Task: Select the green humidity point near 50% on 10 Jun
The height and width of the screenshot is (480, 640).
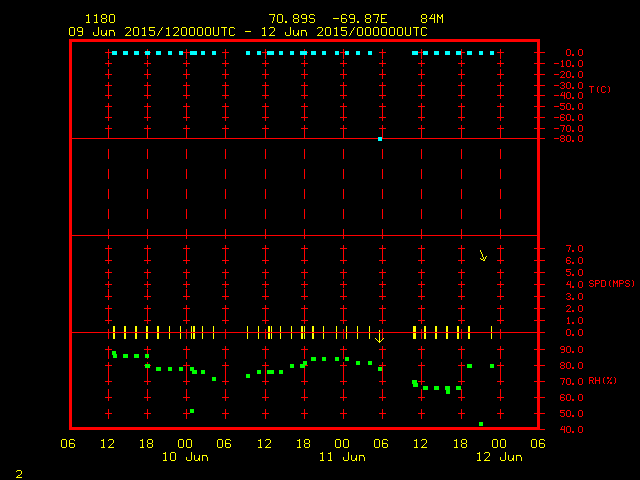Action: point(192,411)
